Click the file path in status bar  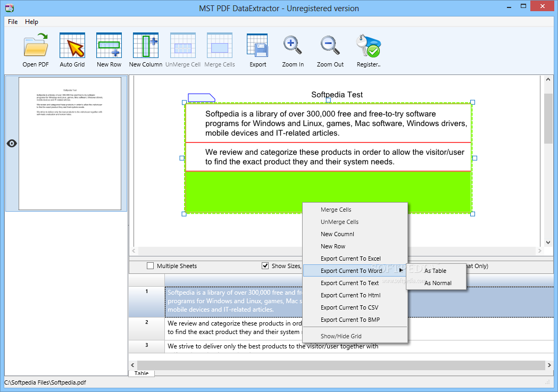45,382
